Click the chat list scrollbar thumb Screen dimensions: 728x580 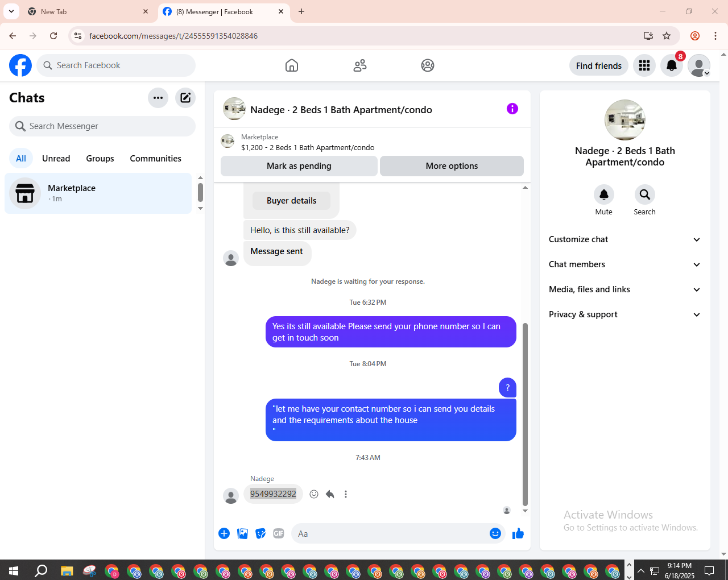click(x=200, y=192)
